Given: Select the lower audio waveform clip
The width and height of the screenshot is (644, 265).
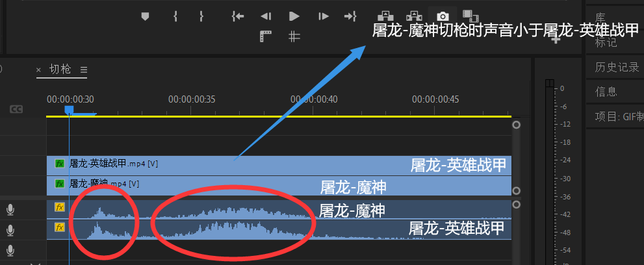Looking at the screenshot, I should [x=279, y=230].
